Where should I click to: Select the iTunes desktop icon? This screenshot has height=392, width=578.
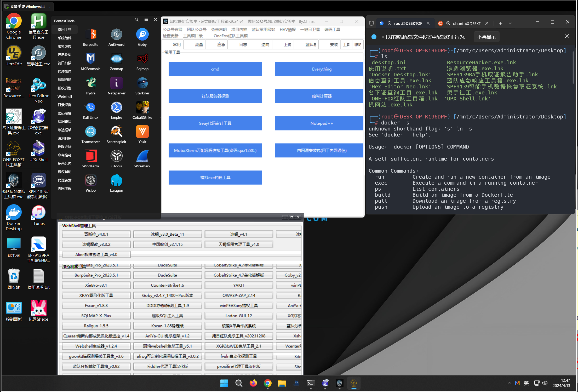pos(38,215)
